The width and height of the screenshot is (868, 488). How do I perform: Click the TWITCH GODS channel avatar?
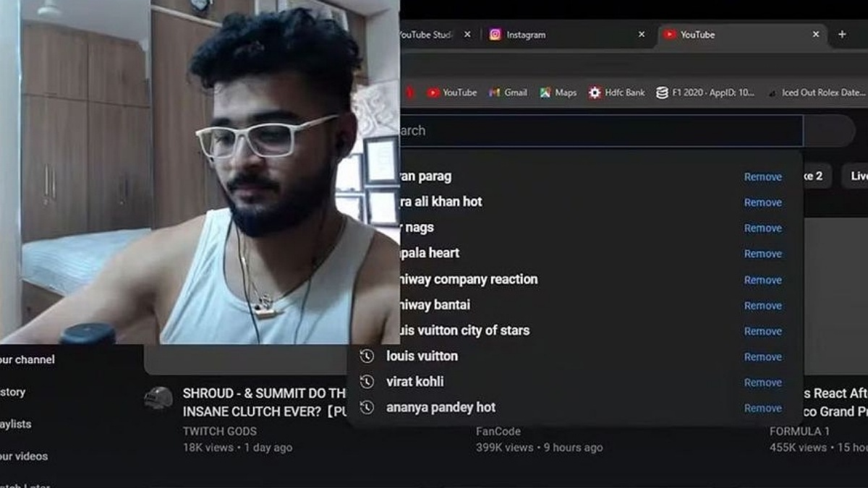pyautogui.click(x=158, y=398)
